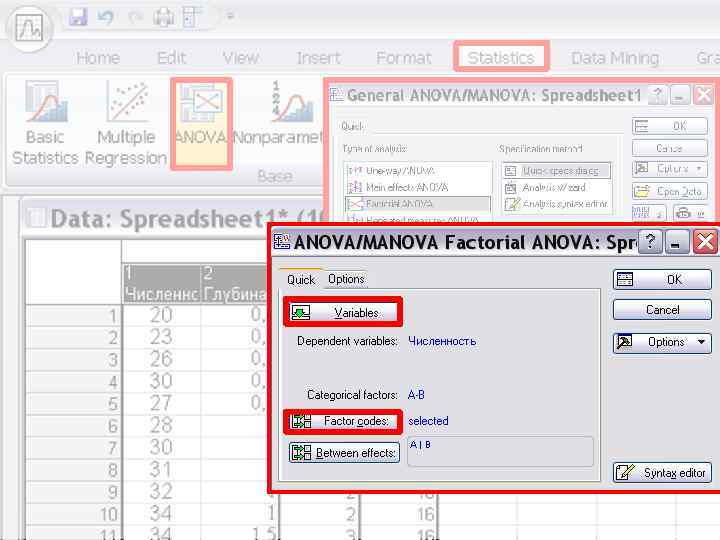Image resolution: width=720 pixels, height=540 pixels.
Task: Undo last action in quick access toolbar
Action: (x=106, y=17)
